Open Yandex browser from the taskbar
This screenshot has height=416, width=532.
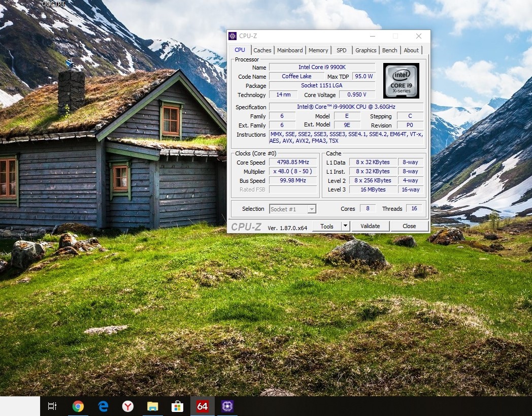(x=128, y=406)
